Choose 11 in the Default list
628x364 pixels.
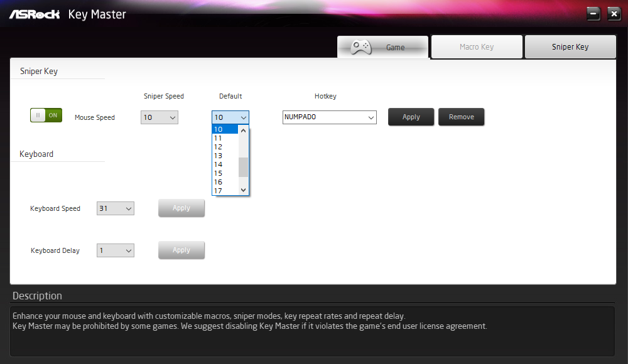225,138
